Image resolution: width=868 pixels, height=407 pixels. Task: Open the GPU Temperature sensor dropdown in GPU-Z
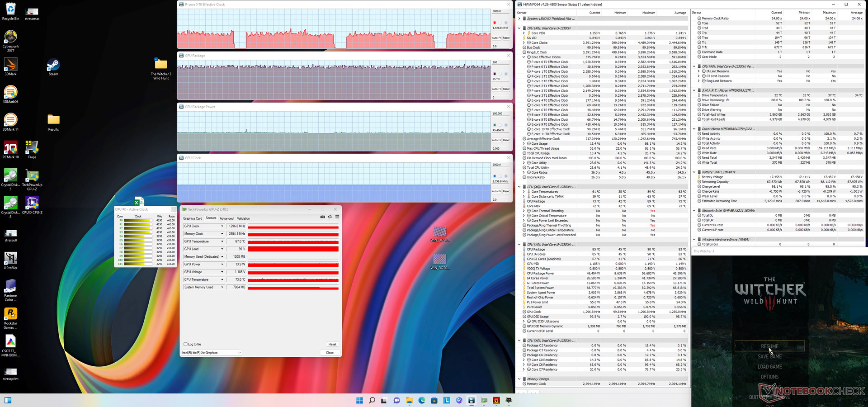click(222, 241)
